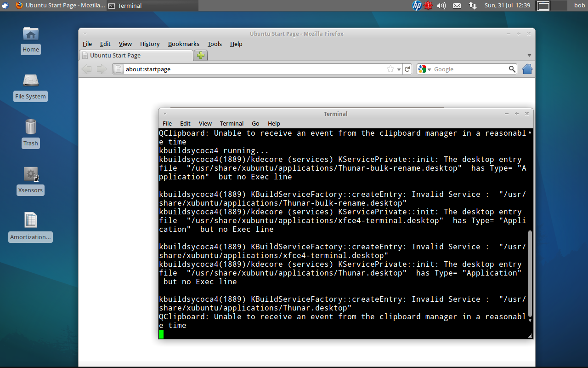Open the Xfce applications menu in the panel
This screenshot has width=588, height=368.
[x=5, y=6]
